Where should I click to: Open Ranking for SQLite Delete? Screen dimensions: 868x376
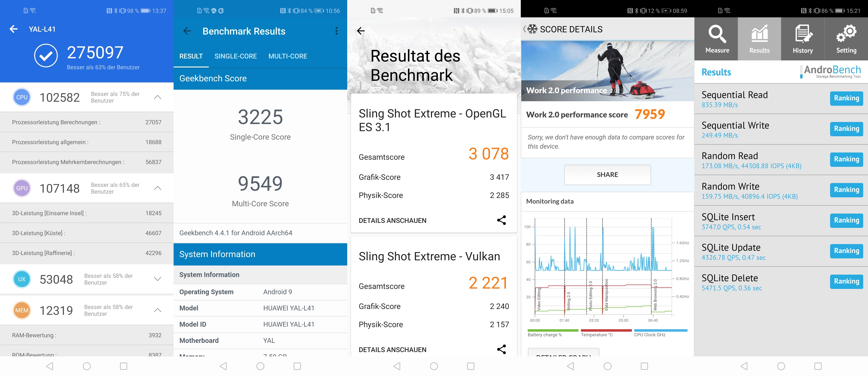tap(846, 282)
